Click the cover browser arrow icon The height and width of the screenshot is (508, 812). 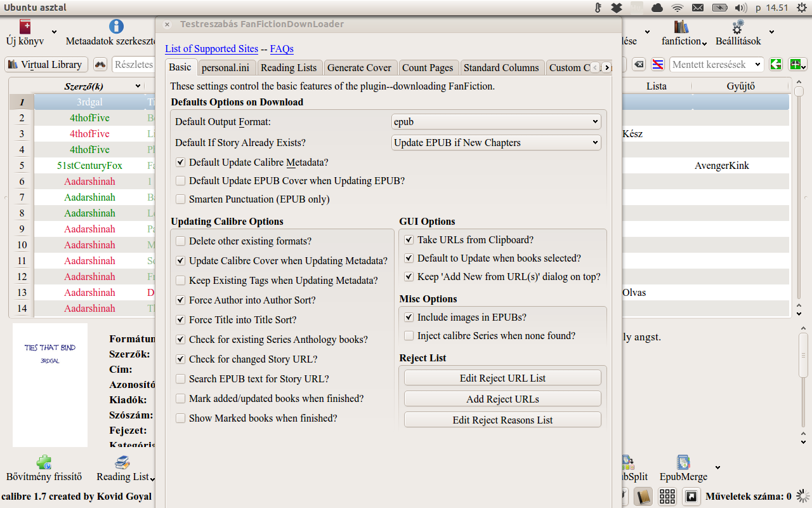(x=691, y=497)
